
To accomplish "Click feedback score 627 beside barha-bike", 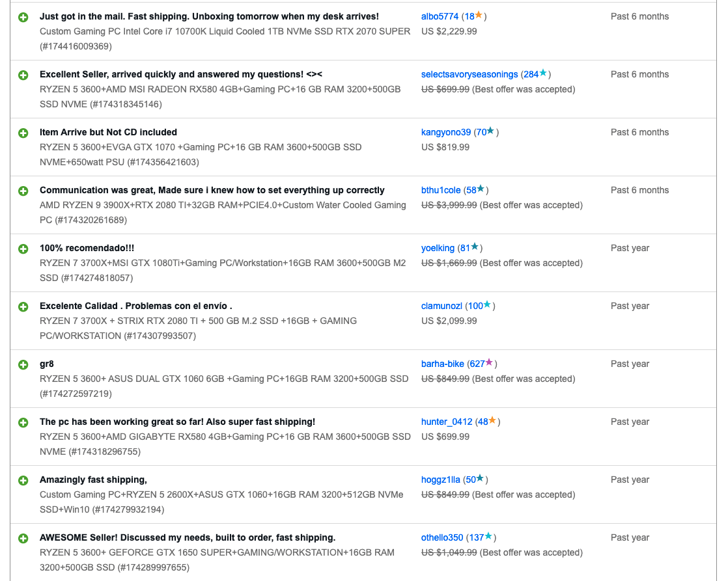I will pos(477,364).
